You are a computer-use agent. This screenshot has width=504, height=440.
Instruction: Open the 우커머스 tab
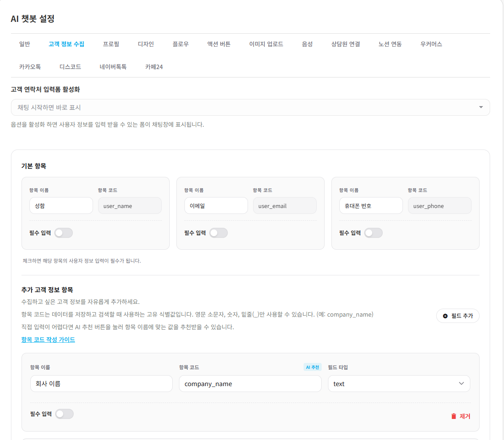[x=431, y=44]
